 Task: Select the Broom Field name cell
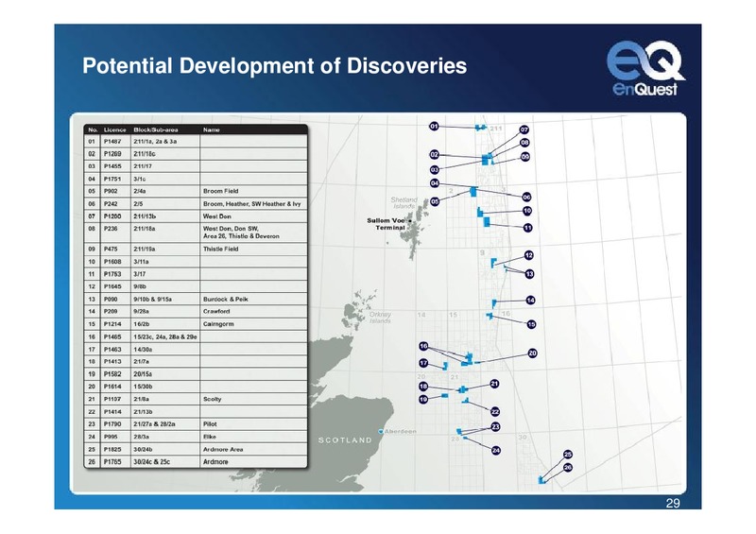pyautogui.click(x=253, y=191)
